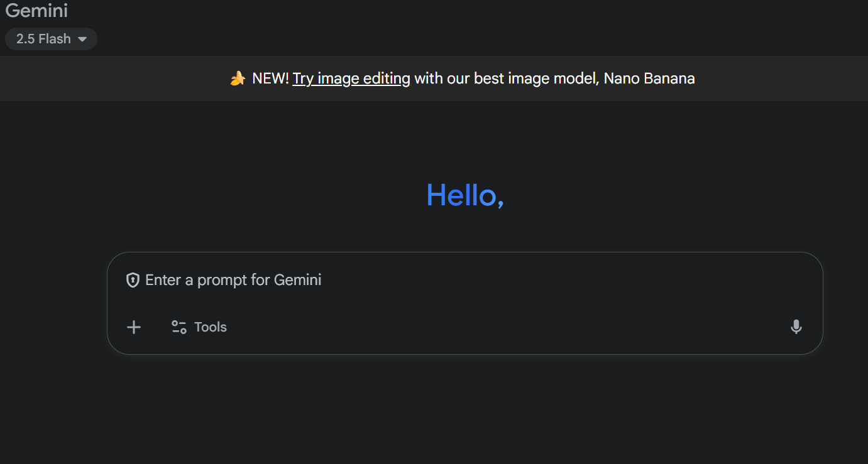Click the Tools sliders icon
This screenshot has width=868, height=464.
(179, 327)
